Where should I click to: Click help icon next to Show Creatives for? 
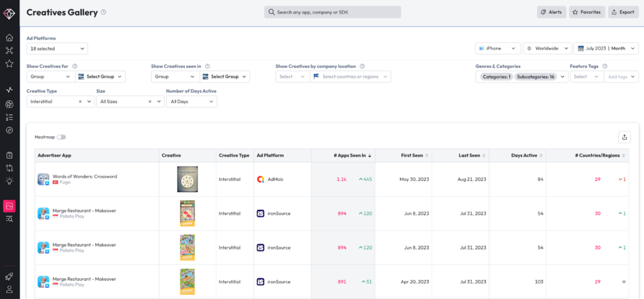75,66
